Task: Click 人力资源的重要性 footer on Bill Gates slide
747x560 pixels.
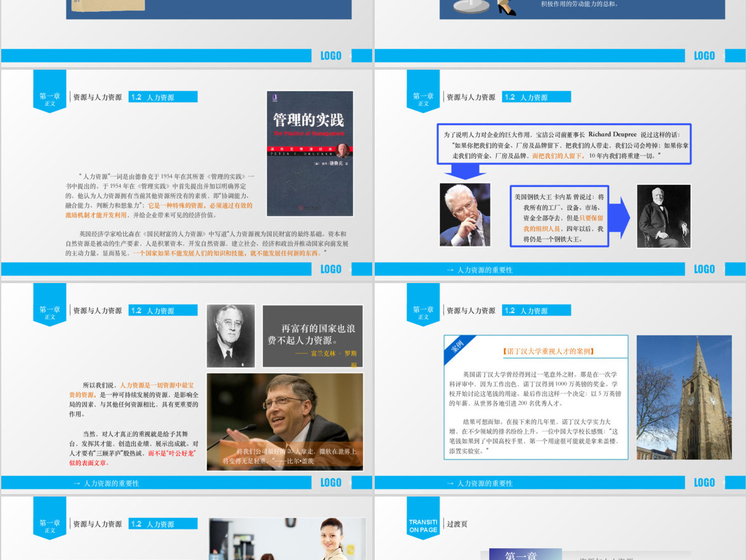Action: point(106,483)
